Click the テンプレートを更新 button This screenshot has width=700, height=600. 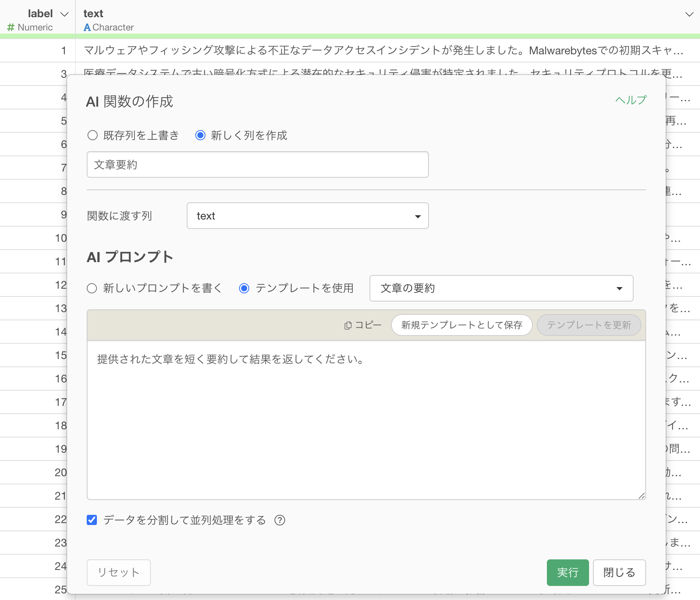[x=589, y=325]
